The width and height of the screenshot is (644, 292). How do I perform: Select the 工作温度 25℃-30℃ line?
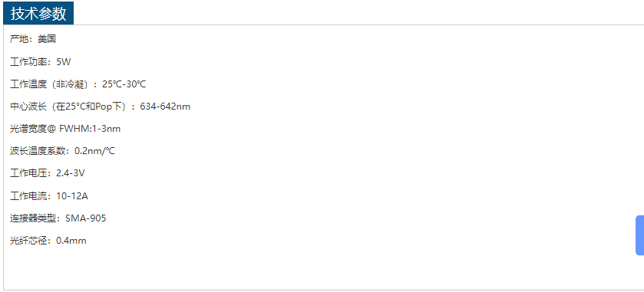pyautogui.click(x=78, y=84)
